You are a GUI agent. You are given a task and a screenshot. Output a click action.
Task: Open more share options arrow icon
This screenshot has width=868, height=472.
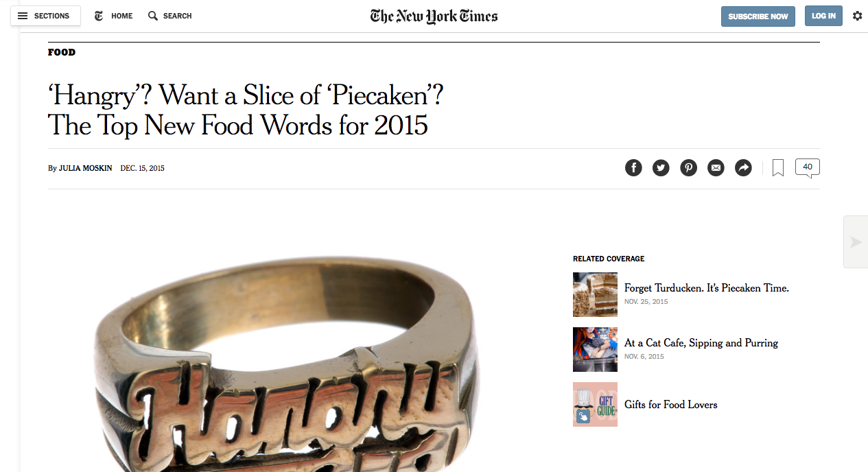point(743,167)
